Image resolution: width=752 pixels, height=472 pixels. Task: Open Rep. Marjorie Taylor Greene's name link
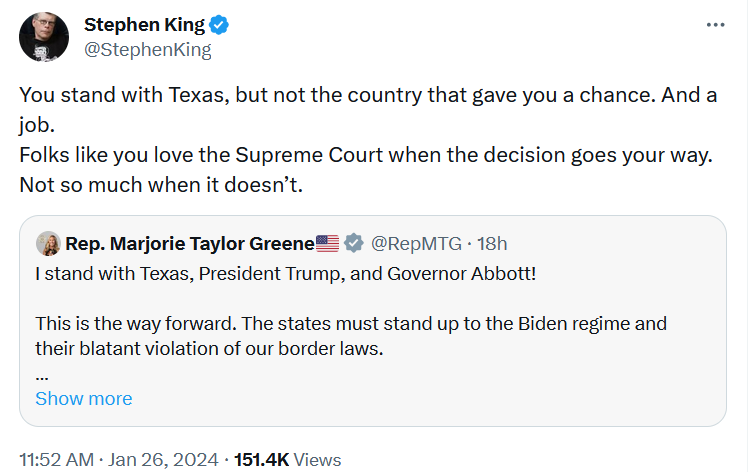tap(189, 243)
